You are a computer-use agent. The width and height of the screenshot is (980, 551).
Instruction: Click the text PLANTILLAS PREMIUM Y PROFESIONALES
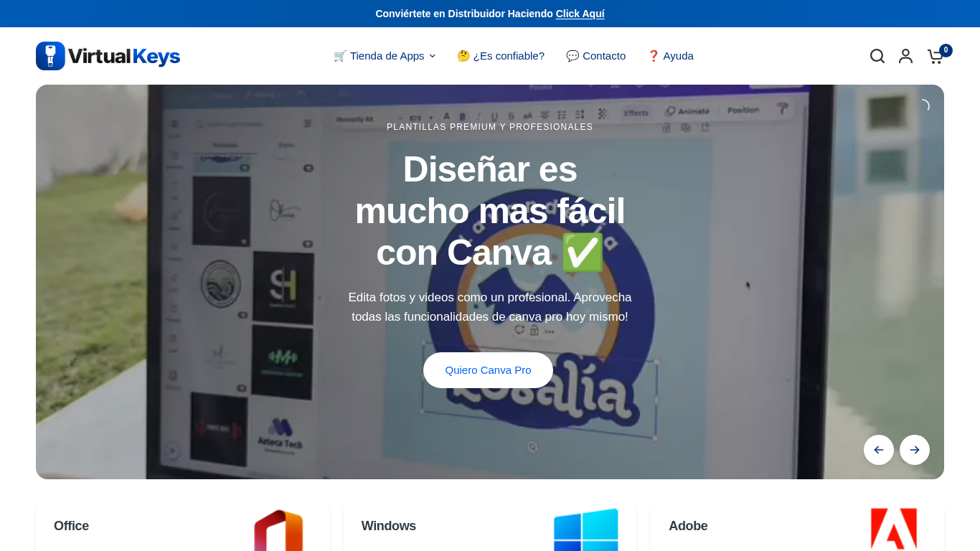coord(490,127)
